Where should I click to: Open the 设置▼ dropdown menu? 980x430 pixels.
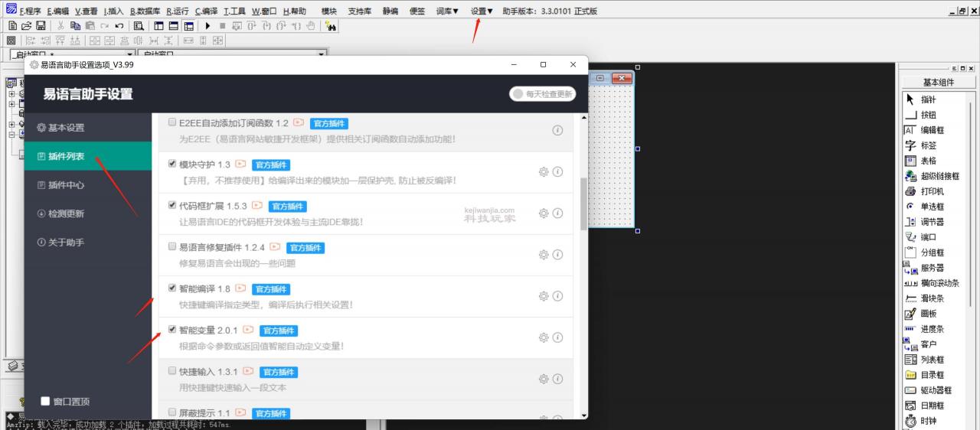coord(482,11)
